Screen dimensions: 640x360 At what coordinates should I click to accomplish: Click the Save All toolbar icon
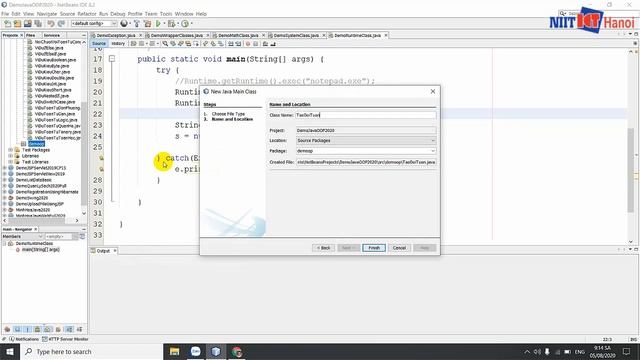click(38, 24)
